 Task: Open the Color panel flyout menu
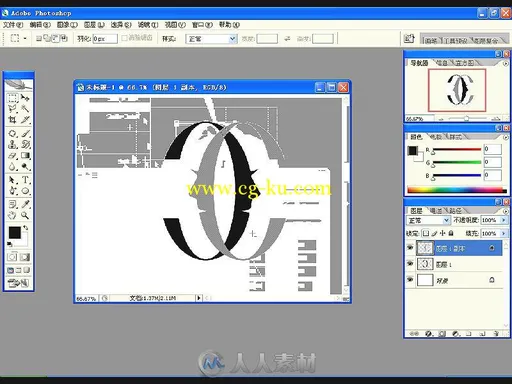506,137
